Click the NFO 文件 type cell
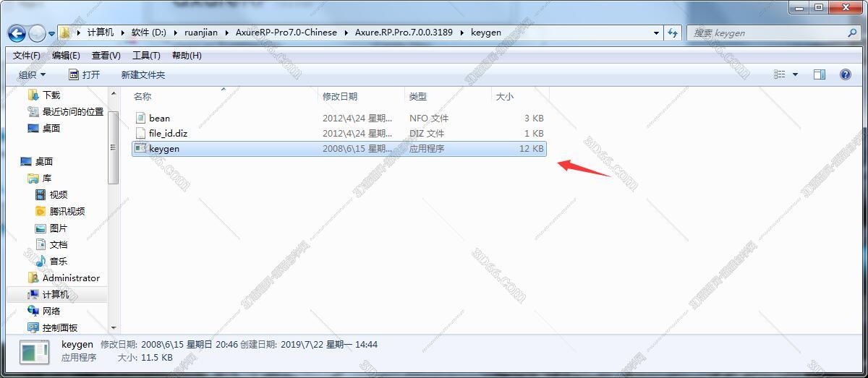Viewport: 868px width, 378px height. 429,118
